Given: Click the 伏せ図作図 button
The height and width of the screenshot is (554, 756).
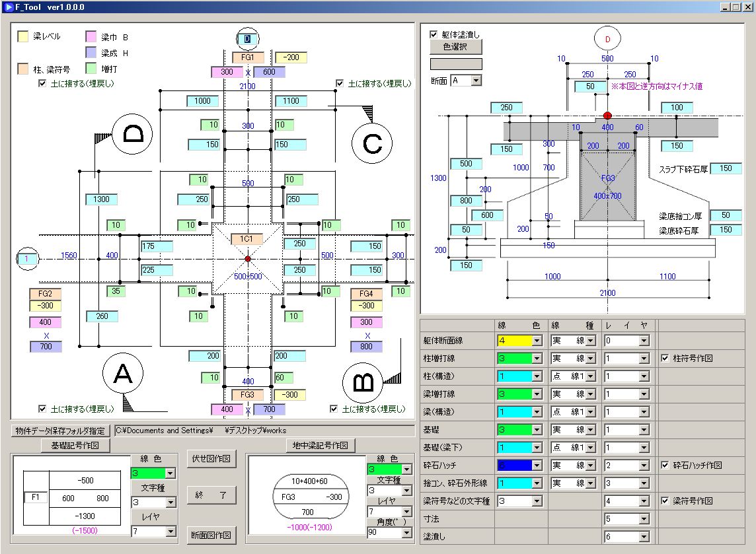Looking at the screenshot, I should click(211, 459).
